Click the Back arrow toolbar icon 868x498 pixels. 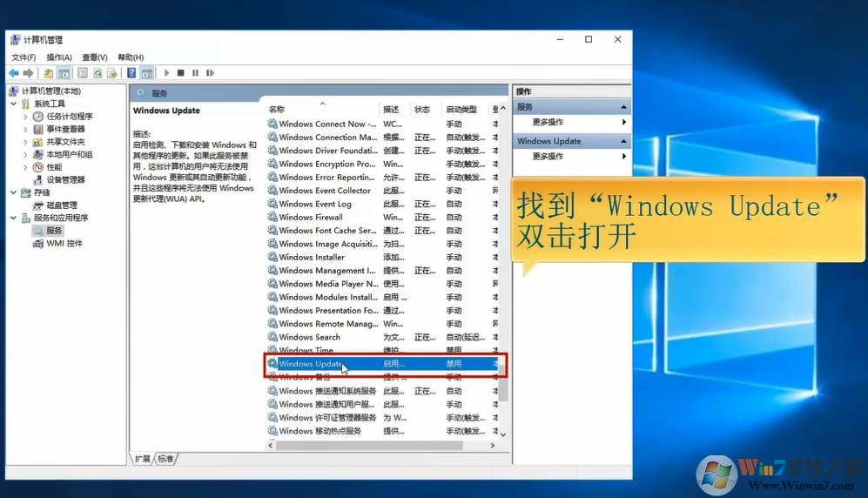(x=14, y=73)
